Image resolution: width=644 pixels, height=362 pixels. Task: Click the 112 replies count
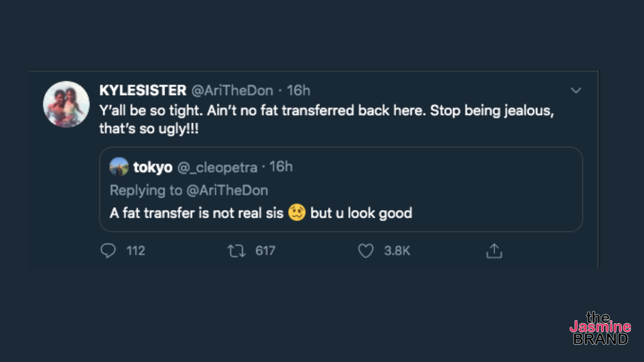tap(136, 250)
